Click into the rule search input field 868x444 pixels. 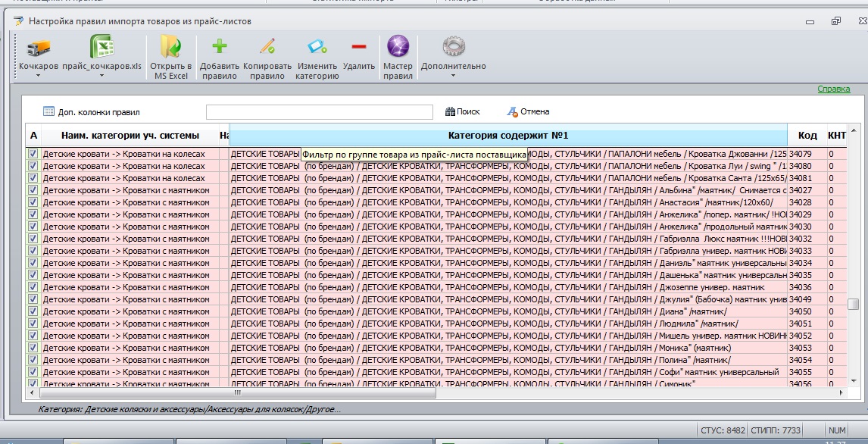click(320, 112)
